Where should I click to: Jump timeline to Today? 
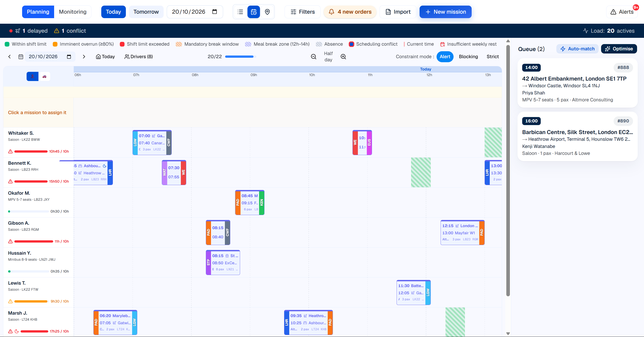(105, 57)
